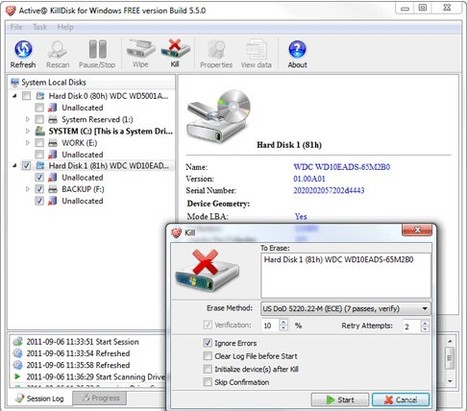Open the Help menu
Screen dimensions: 467x411
65,27
